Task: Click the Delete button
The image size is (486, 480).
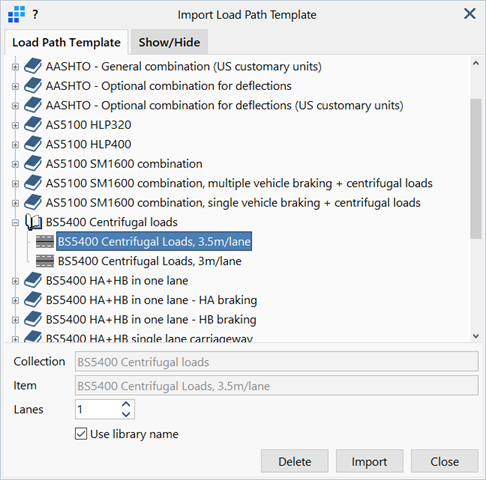Action: [295, 462]
